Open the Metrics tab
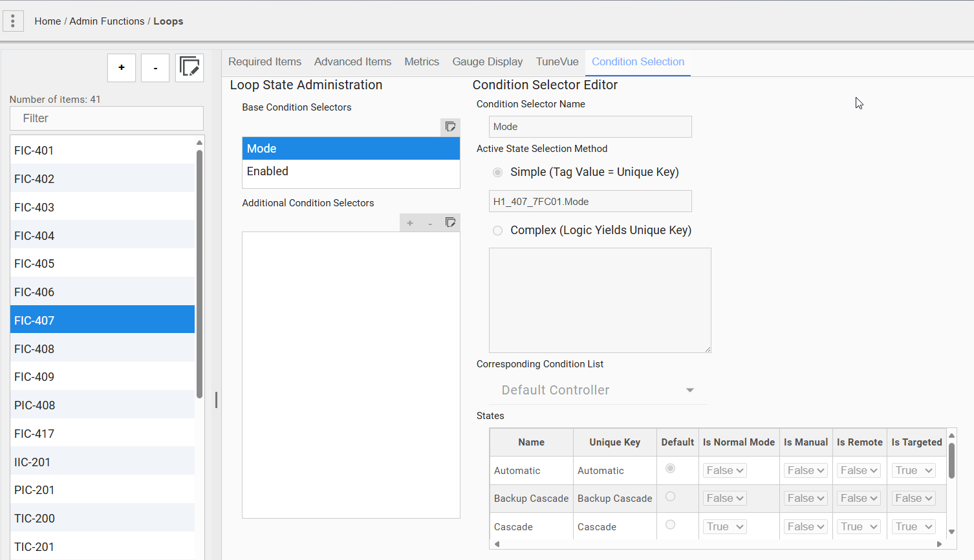This screenshot has height=560, width=974. pyautogui.click(x=422, y=62)
